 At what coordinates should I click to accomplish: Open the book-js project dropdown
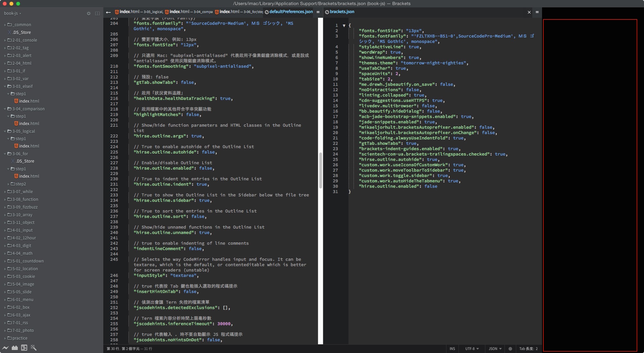[x=12, y=13]
